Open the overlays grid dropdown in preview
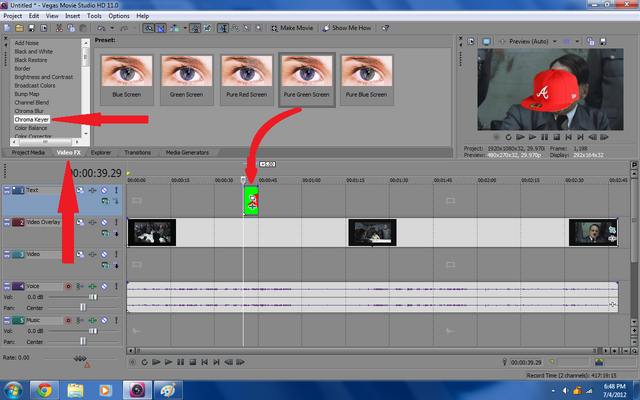The image size is (640, 400). 577,41
